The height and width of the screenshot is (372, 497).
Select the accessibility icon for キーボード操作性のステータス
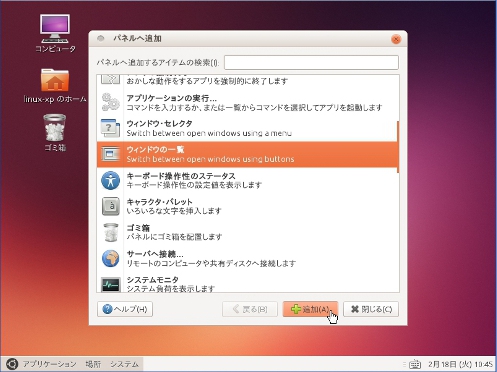110,180
